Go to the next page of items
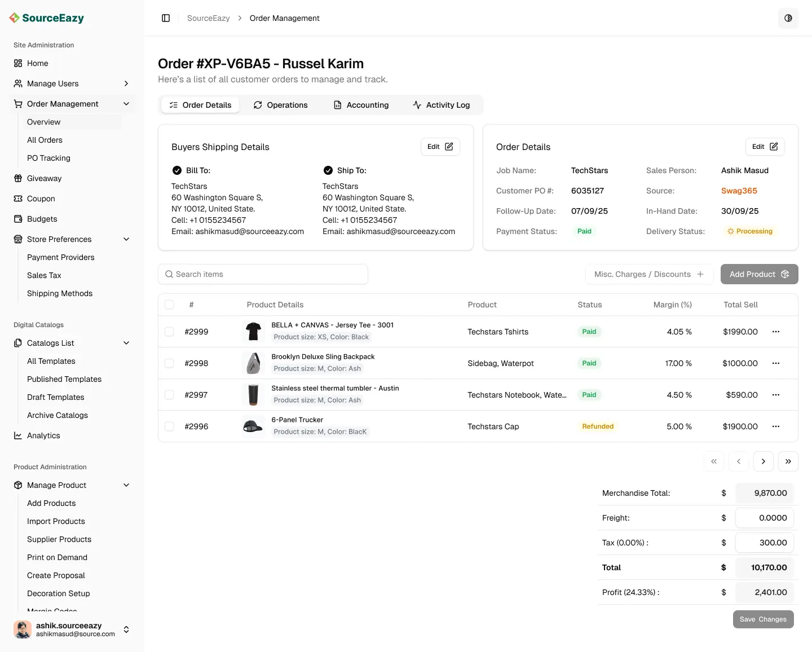The height and width of the screenshot is (652, 812). pyautogui.click(x=764, y=461)
